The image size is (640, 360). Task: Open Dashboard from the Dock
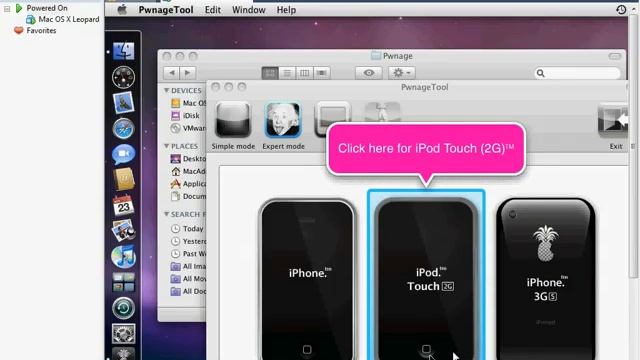[x=123, y=77]
